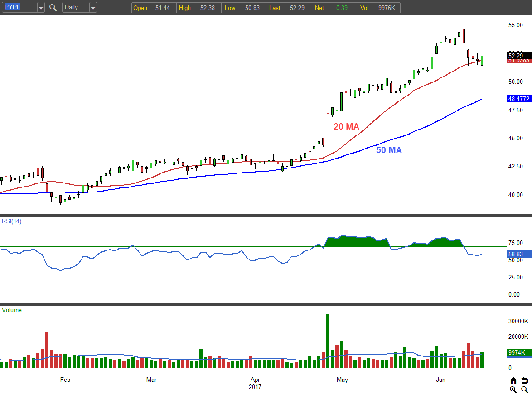Expand the ticker symbol dropdown arrow

tap(41, 7)
